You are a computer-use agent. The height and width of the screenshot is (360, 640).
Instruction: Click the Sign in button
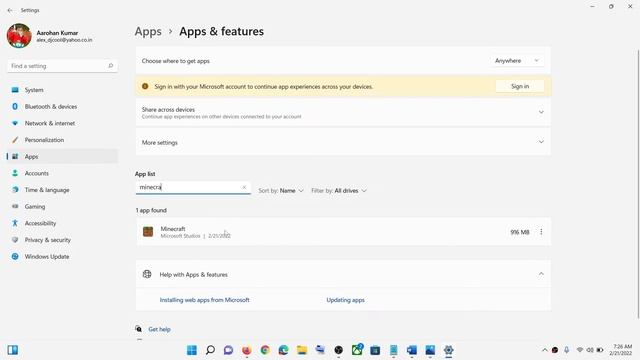pyautogui.click(x=520, y=86)
